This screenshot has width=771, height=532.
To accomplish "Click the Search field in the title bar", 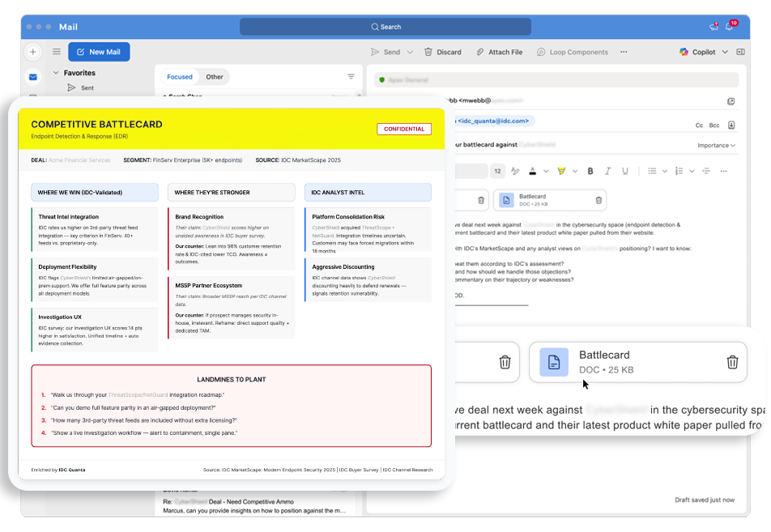I will coord(385,27).
